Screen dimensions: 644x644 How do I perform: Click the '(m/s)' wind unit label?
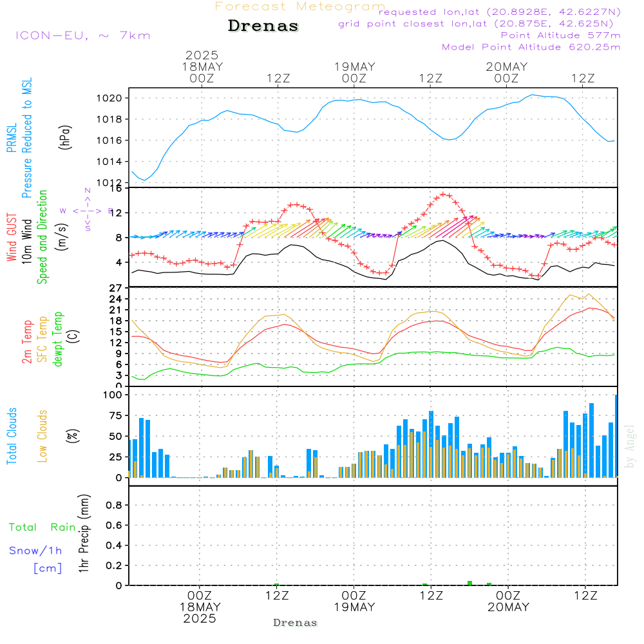(x=62, y=237)
